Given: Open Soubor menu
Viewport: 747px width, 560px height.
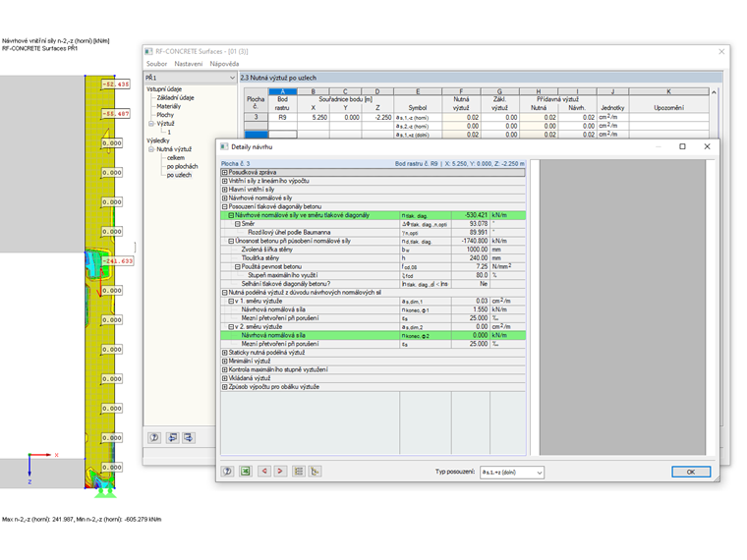Looking at the screenshot, I should coord(156,64).
